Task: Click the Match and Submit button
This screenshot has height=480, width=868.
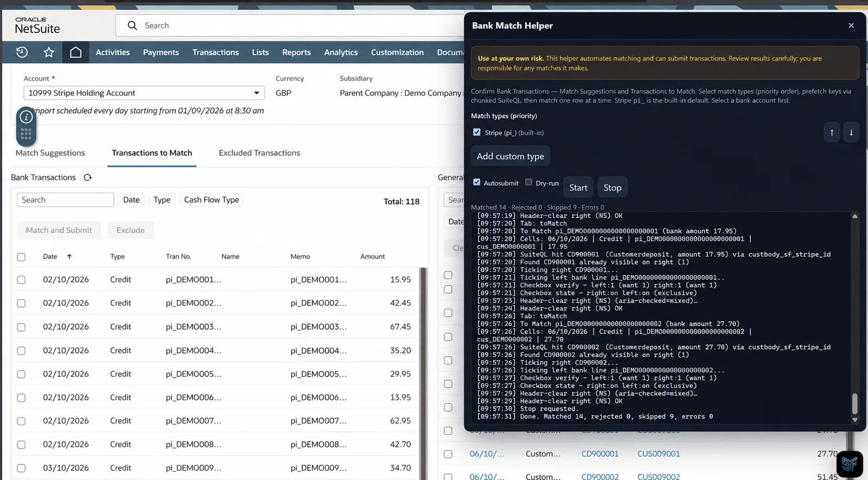Action: (59, 230)
